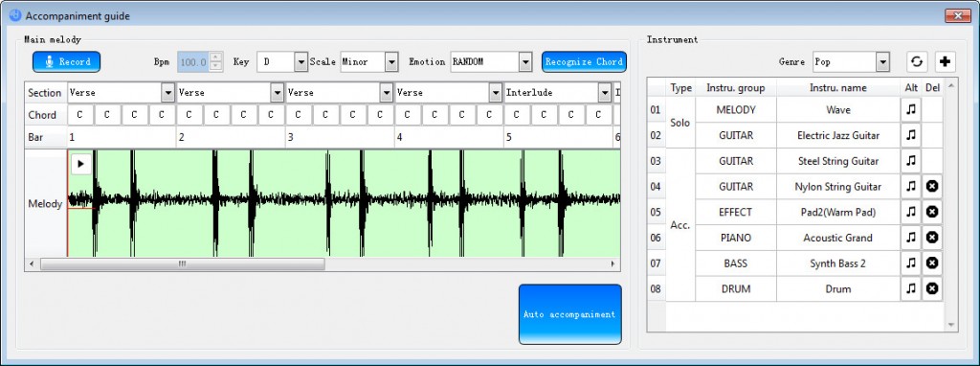Select the BASS instrument group cell

(x=736, y=263)
